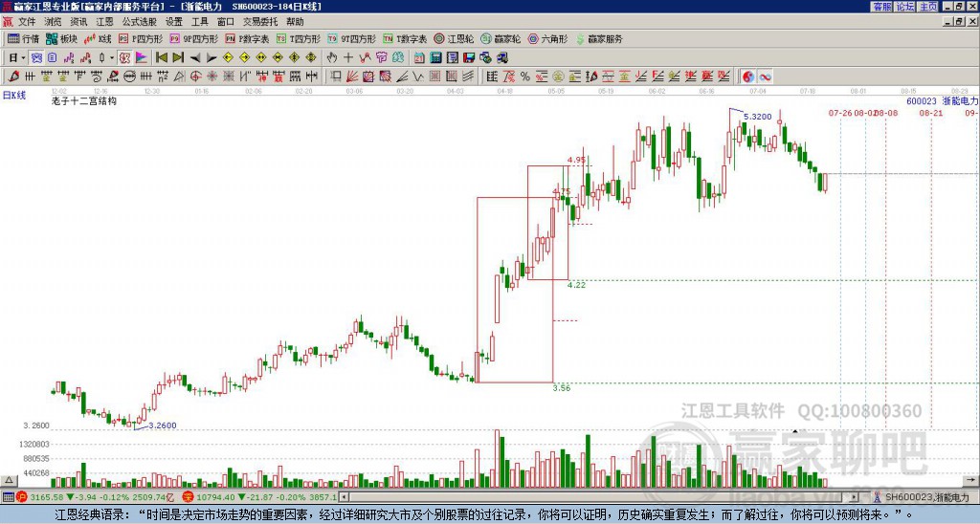Image resolution: width=980 pixels, height=524 pixels.
Task: Open the 行情 quotes view
Action: point(23,38)
